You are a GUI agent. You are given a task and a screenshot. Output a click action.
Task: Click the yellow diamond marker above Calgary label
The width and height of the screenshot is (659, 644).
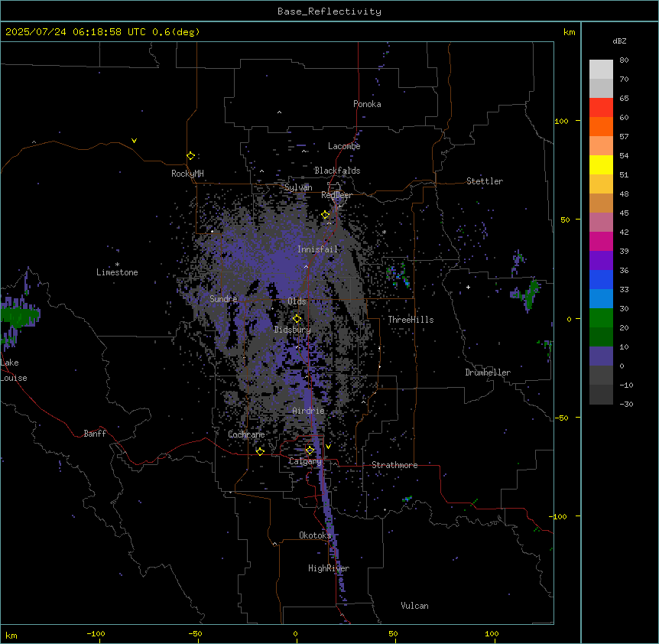click(310, 450)
